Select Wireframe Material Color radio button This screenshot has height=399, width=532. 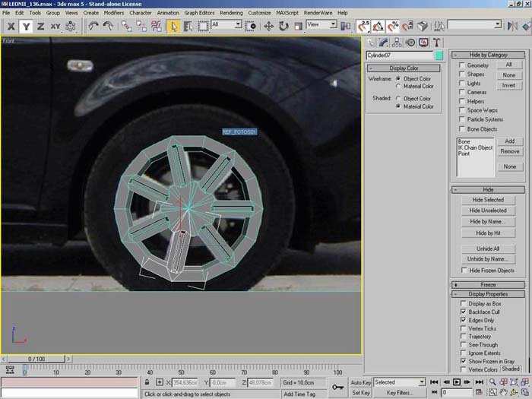point(397,87)
